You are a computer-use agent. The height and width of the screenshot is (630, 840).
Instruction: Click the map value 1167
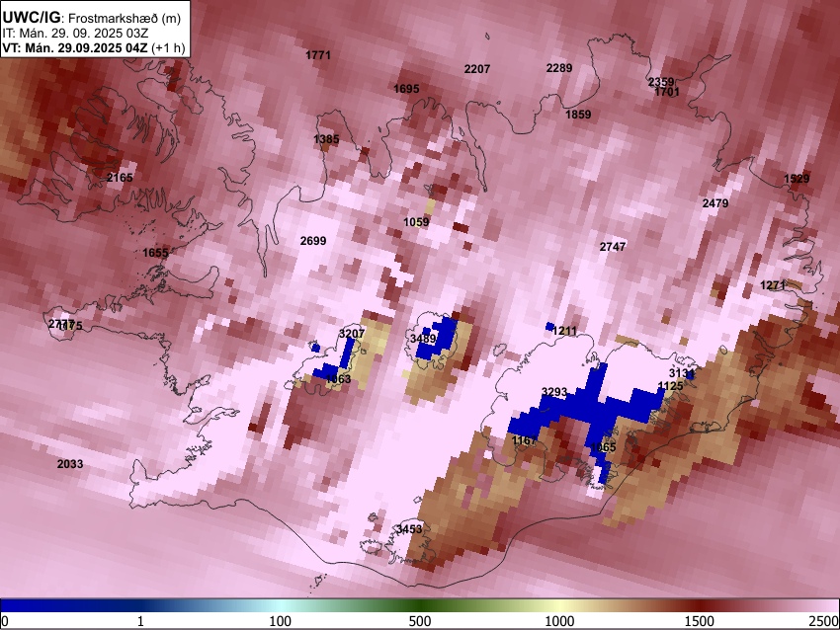524,440
